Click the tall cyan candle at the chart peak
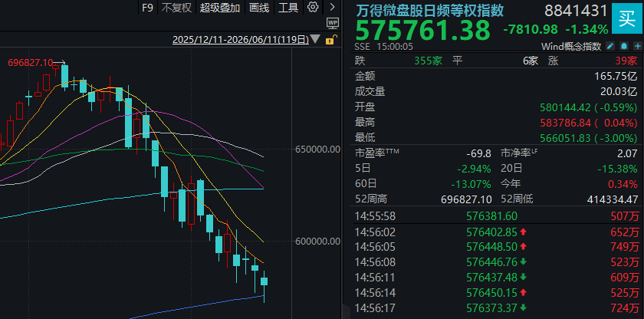This screenshot has height=319, width=644. click(64, 77)
